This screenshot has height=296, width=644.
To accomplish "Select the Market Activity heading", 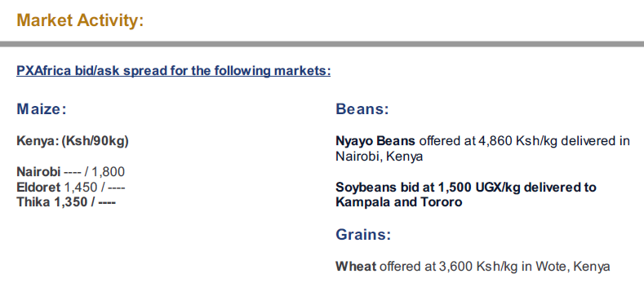I will [80, 20].
